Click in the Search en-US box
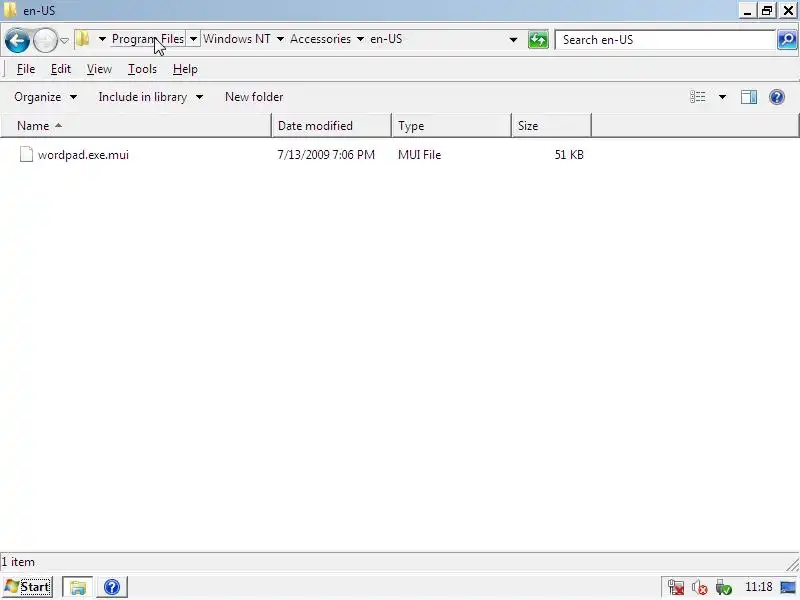This screenshot has height=600, width=800. pos(666,40)
